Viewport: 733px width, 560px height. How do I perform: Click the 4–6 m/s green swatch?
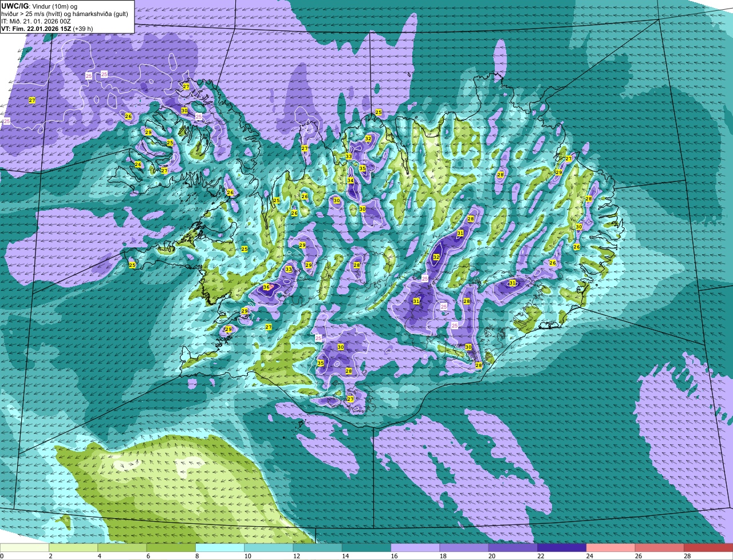pos(122,547)
